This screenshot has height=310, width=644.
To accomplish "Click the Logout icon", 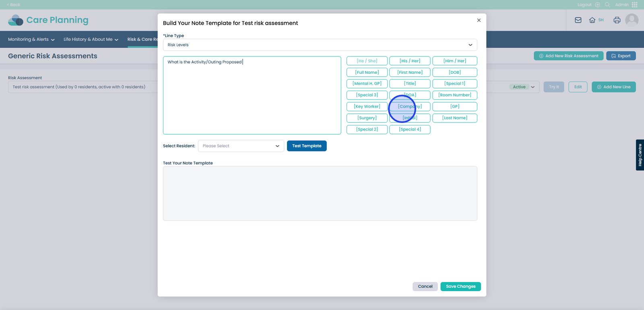I will click(x=598, y=5).
